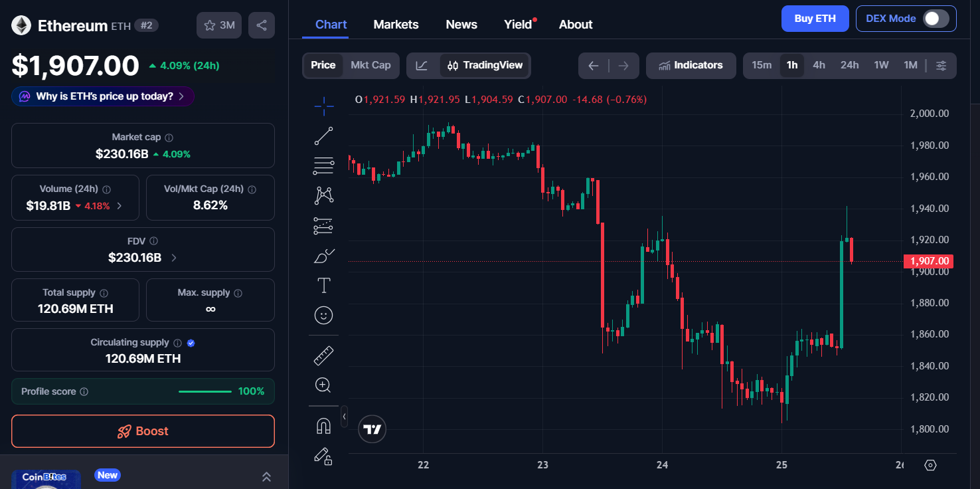Open chart settings sliders icon
Viewport: 980px width, 489px height.
941,65
